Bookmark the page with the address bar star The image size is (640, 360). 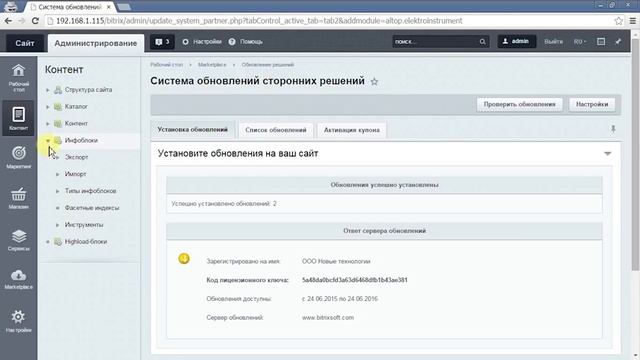click(x=618, y=21)
